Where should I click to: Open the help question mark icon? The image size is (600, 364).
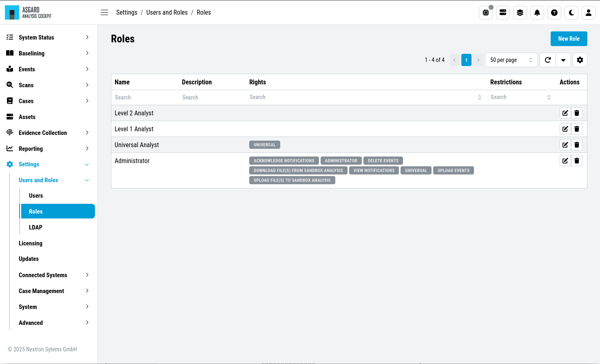coord(554,13)
